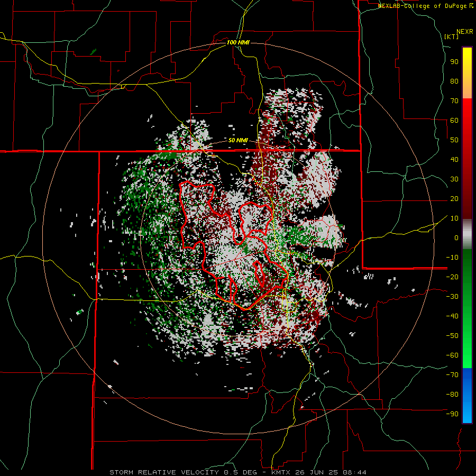Image resolution: width=476 pixels, height=476 pixels.
Task: Click the 10 value on velocity scale
Action: pyautogui.click(x=454, y=218)
